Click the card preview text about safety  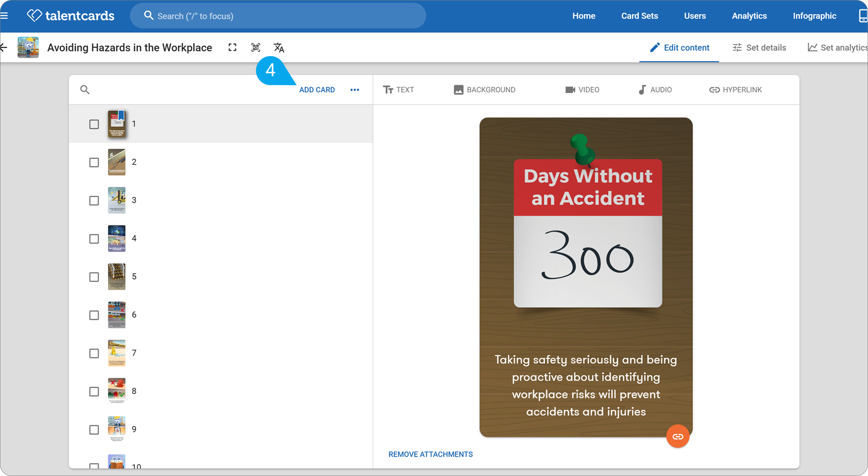[586, 385]
